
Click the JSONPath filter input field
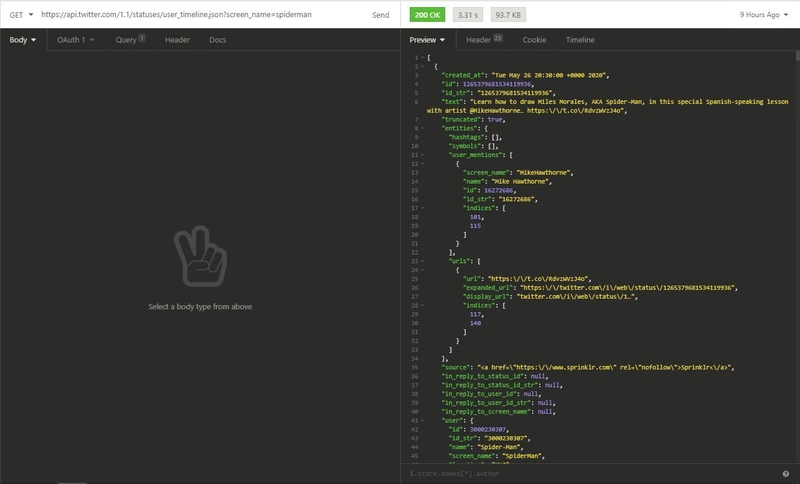pos(592,474)
